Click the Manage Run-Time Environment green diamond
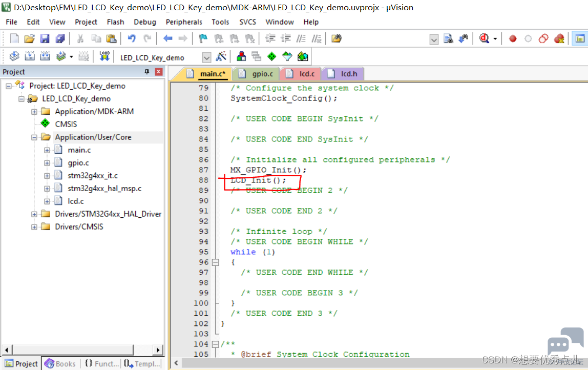This screenshot has width=588, height=370. tap(271, 57)
